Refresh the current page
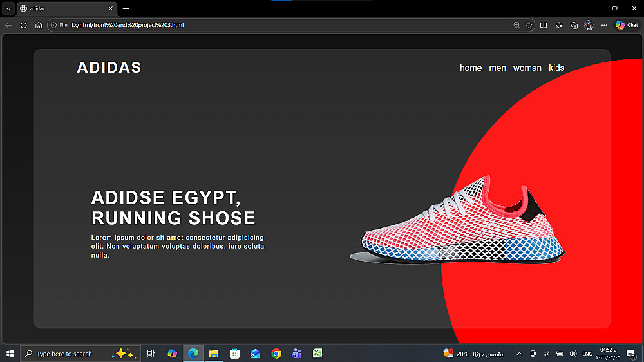Screen dimensions: 644x362 23,25
